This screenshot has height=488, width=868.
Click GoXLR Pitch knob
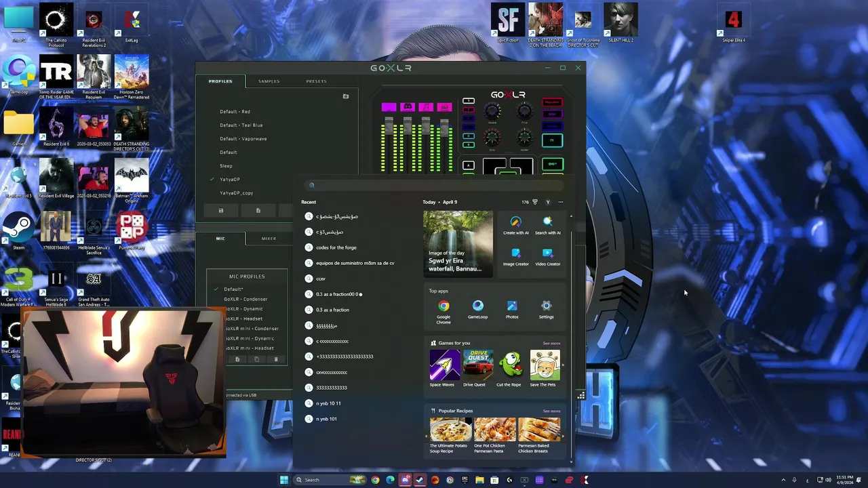click(524, 111)
